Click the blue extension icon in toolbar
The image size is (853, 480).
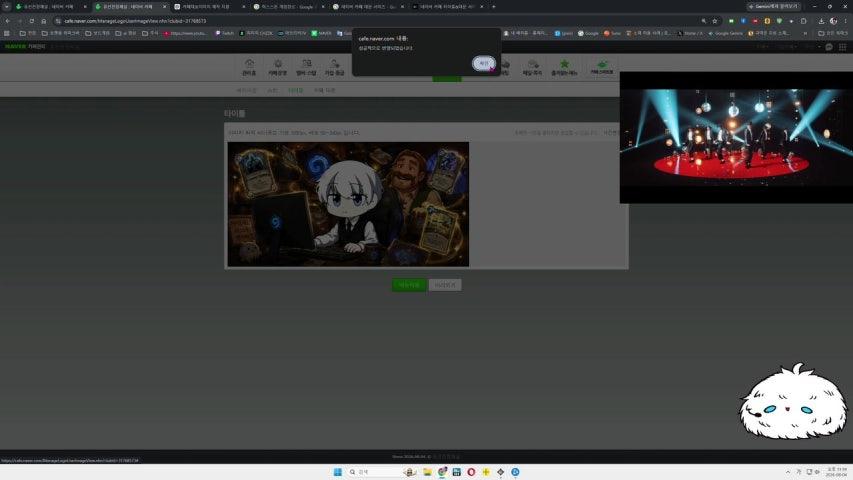coord(743,21)
